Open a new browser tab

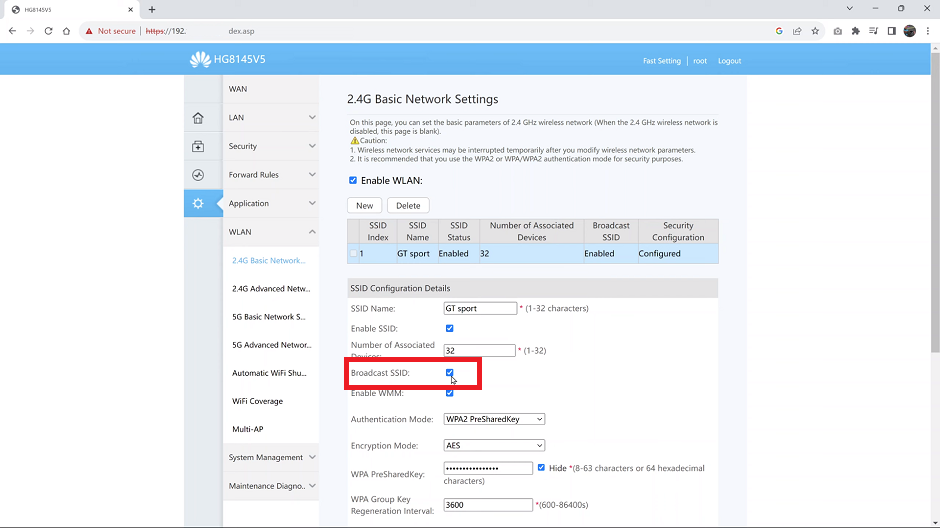(x=152, y=10)
